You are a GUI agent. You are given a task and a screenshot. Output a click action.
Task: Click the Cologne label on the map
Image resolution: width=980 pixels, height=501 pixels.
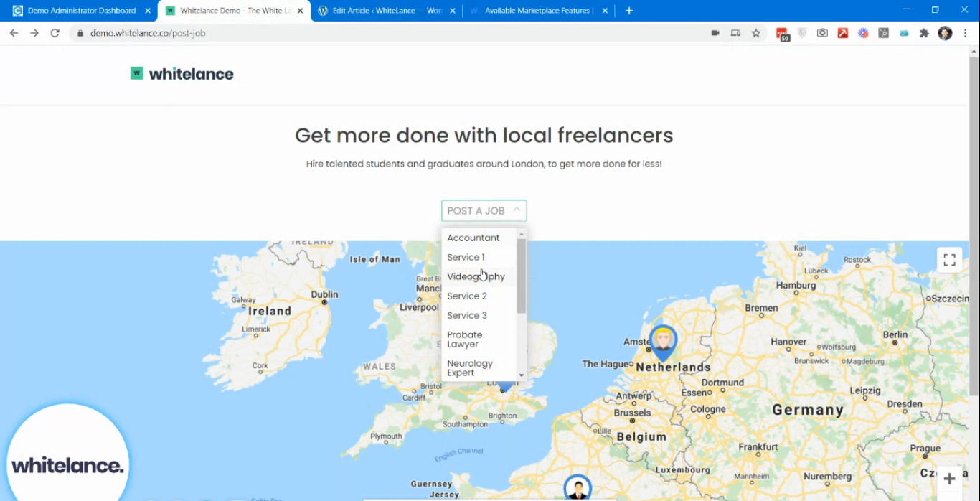708,409
